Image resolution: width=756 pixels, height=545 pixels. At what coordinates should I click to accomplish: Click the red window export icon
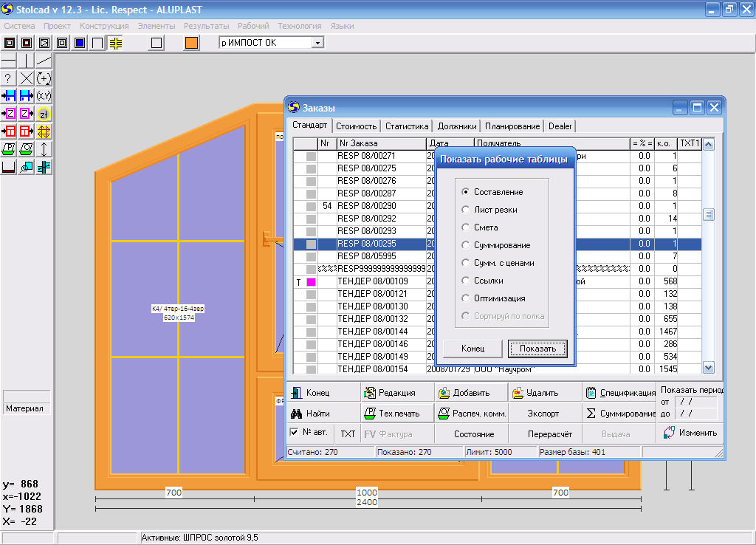(26, 131)
